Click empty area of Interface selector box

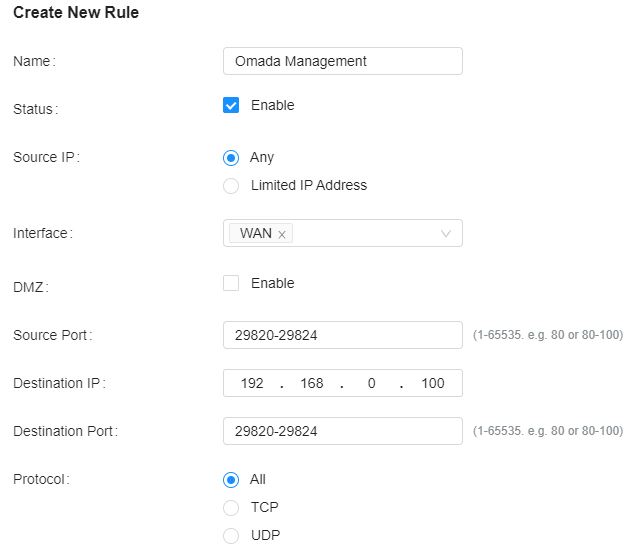click(x=365, y=234)
